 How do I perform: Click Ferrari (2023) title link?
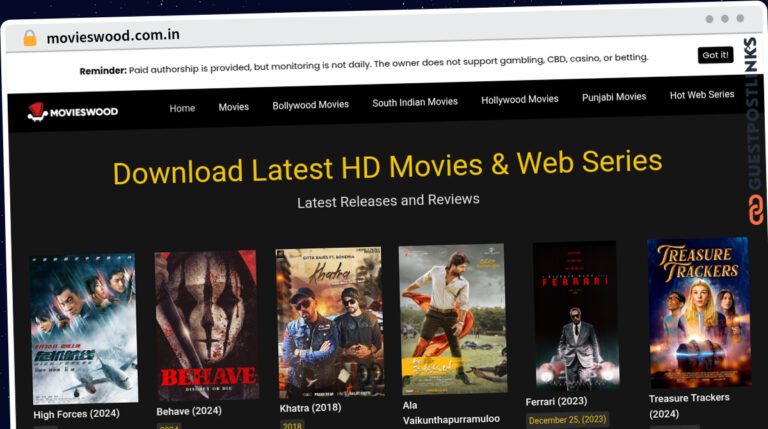pyautogui.click(x=556, y=402)
